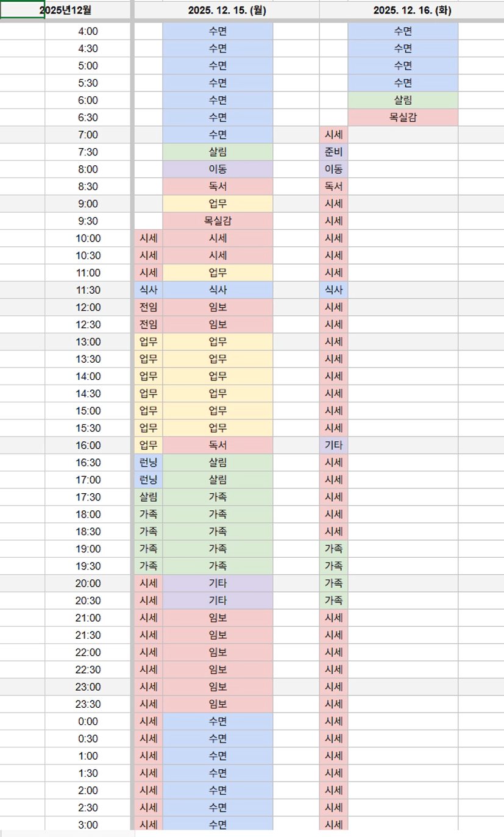Click the 2025. 12. 15. (월) date header
This screenshot has width=504, height=837.
(226, 10)
